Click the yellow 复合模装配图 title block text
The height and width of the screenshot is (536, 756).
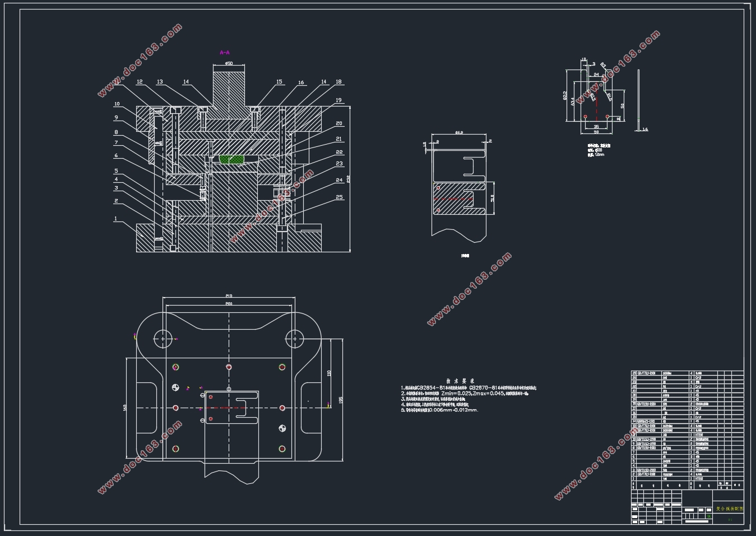(x=730, y=509)
